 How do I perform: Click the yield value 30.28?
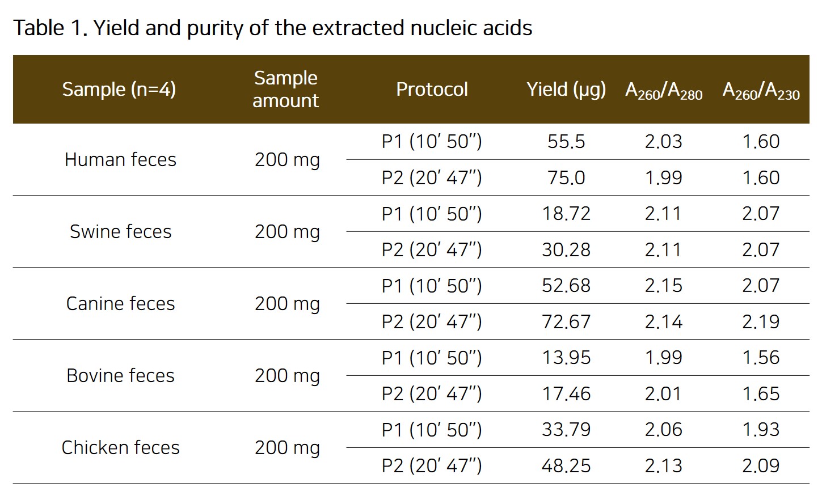click(566, 249)
